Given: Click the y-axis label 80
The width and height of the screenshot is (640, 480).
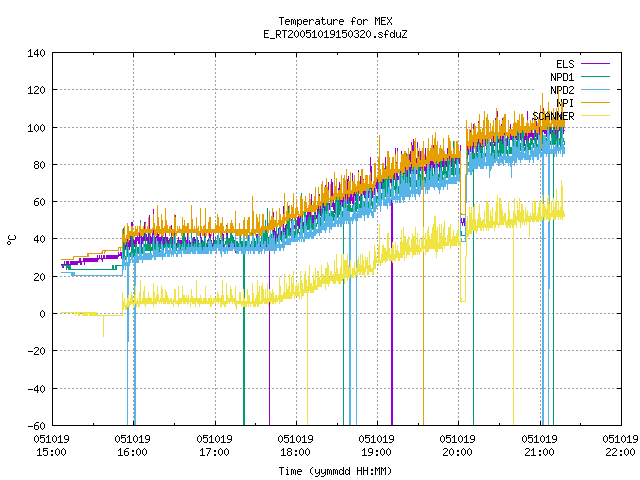Looking at the screenshot, I should pyautogui.click(x=39, y=165).
